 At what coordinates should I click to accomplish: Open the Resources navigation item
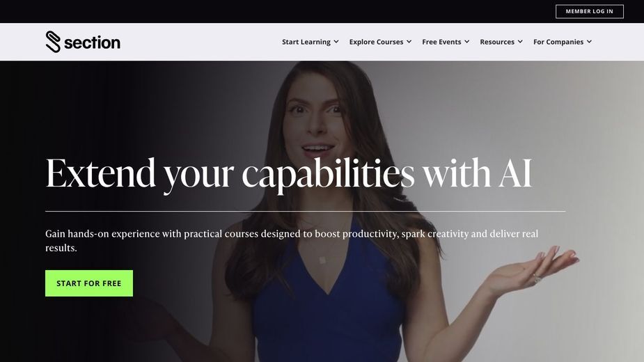coord(497,42)
